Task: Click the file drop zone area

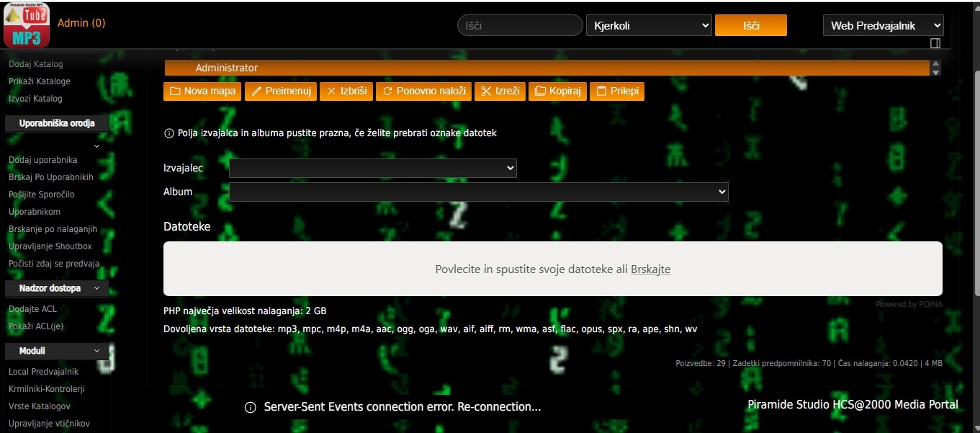Action: click(x=553, y=269)
